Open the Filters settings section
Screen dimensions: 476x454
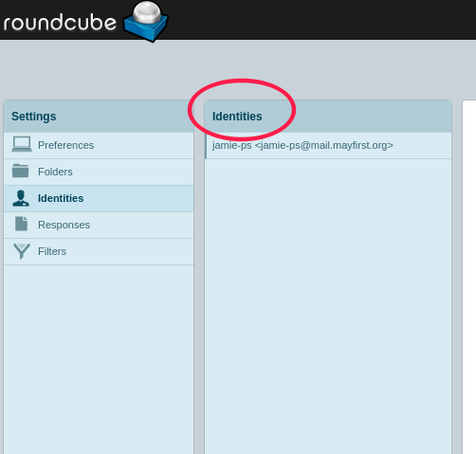pyautogui.click(x=99, y=251)
